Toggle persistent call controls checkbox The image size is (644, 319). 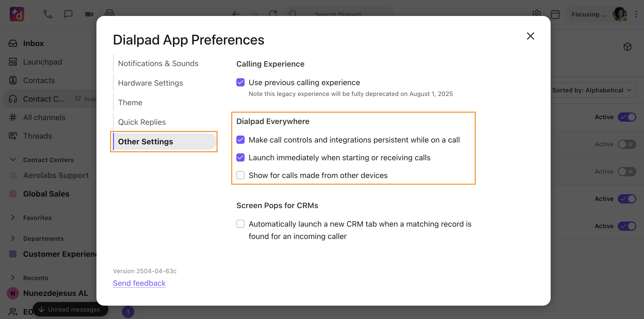coord(240,140)
